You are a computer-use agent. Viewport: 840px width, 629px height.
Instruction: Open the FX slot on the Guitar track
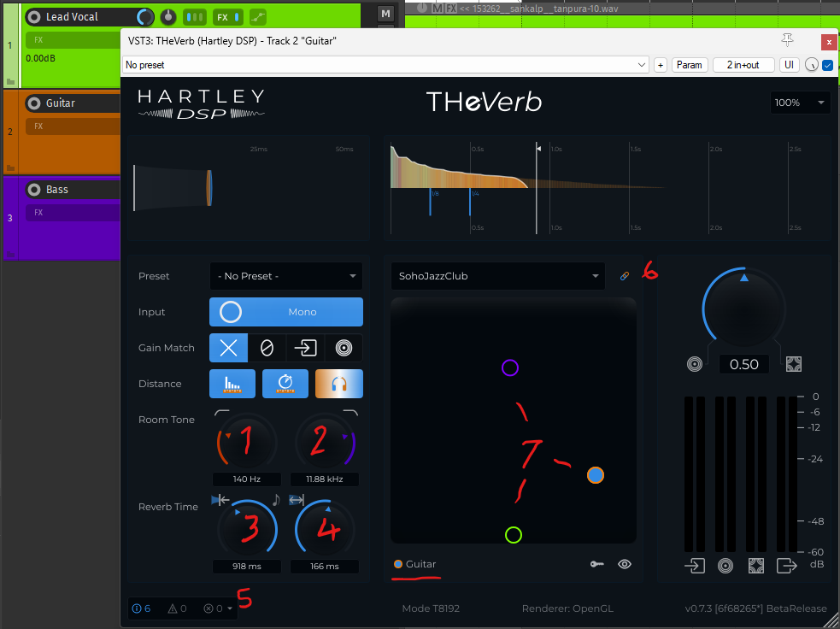coord(73,126)
